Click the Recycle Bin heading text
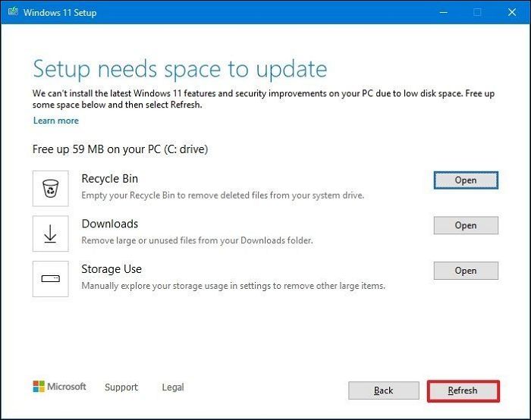This screenshot has width=531, height=420. pyautogui.click(x=110, y=179)
